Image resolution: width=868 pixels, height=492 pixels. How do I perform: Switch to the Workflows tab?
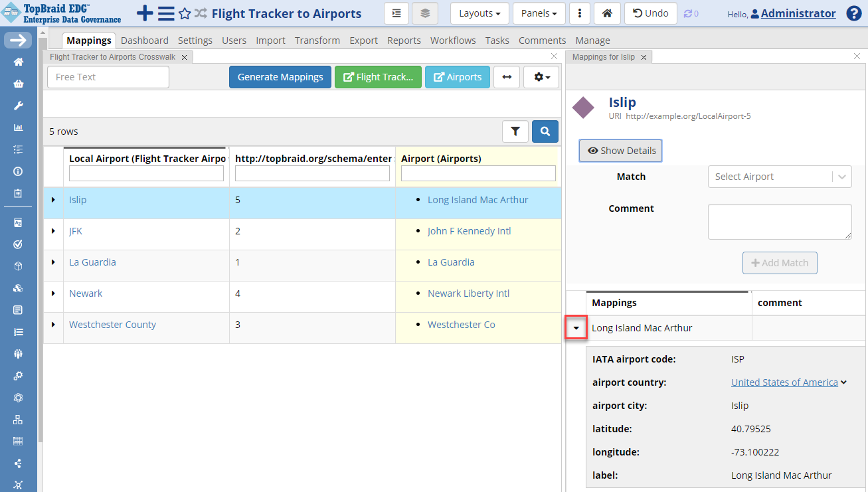point(453,40)
